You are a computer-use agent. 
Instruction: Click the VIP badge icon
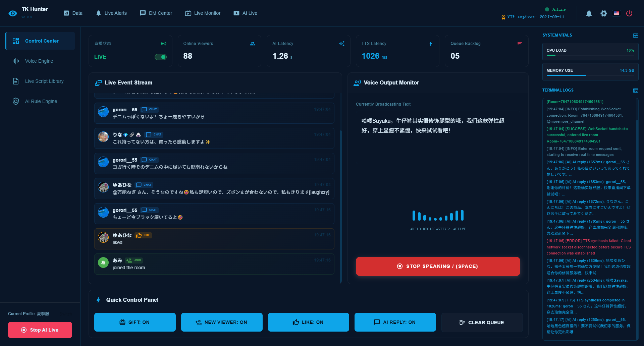(x=503, y=17)
